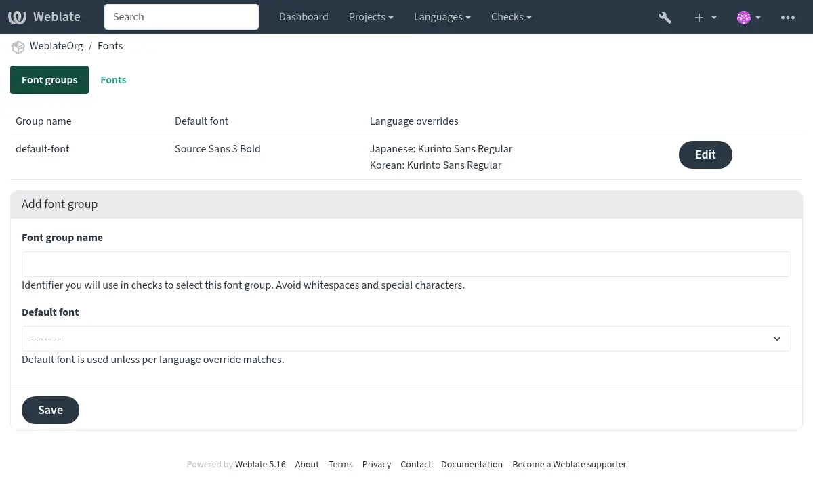This screenshot has height=504, width=813.
Task: Click the WeblateOrg project box icon
Action: pos(18,47)
